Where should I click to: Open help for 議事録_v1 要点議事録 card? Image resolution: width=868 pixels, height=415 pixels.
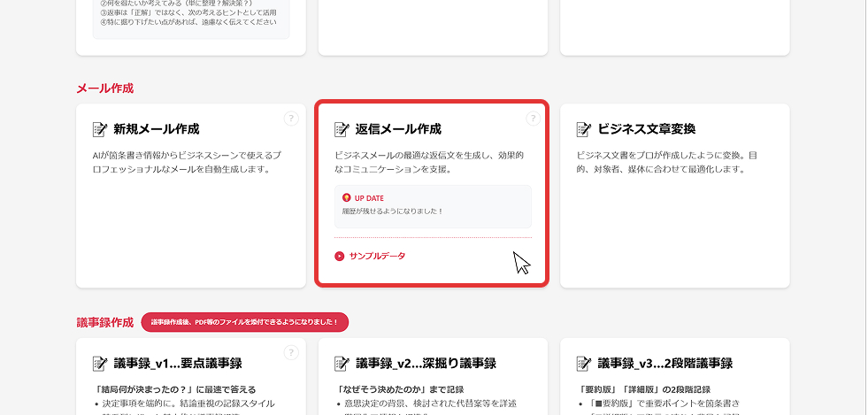pos(291,352)
